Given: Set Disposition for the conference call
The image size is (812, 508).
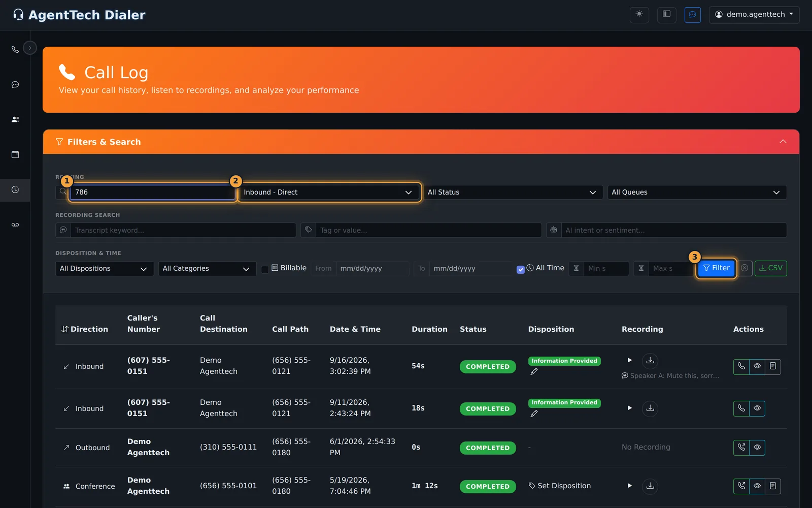Looking at the screenshot, I should (560, 486).
